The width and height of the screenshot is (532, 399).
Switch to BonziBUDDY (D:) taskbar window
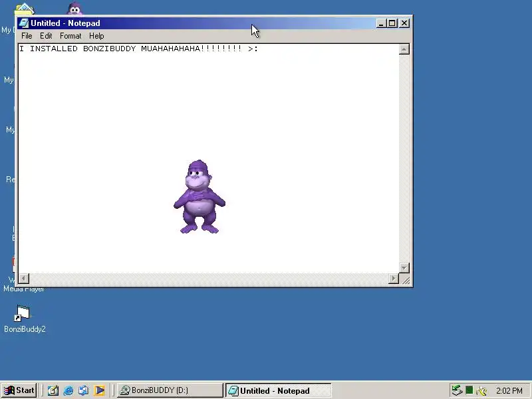click(x=170, y=390)
